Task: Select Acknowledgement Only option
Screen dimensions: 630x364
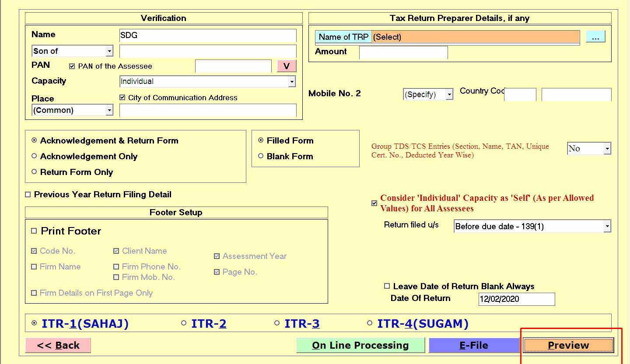Action: tap(34, 156)
